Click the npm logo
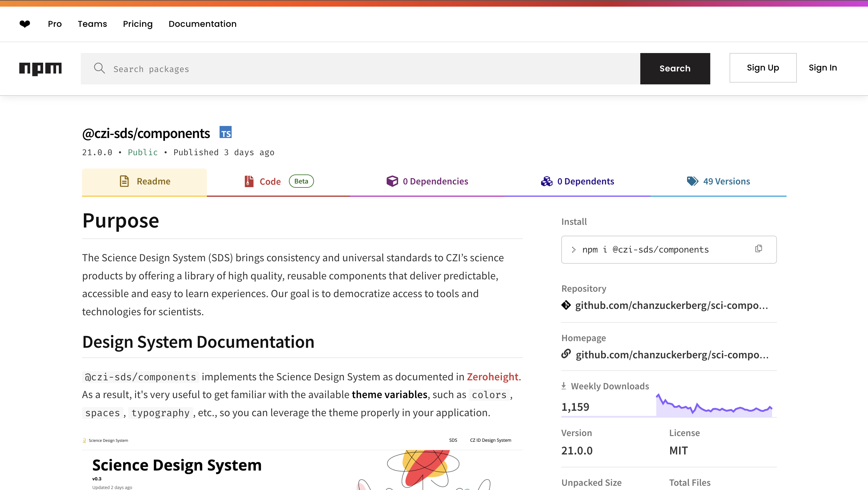 40,69
